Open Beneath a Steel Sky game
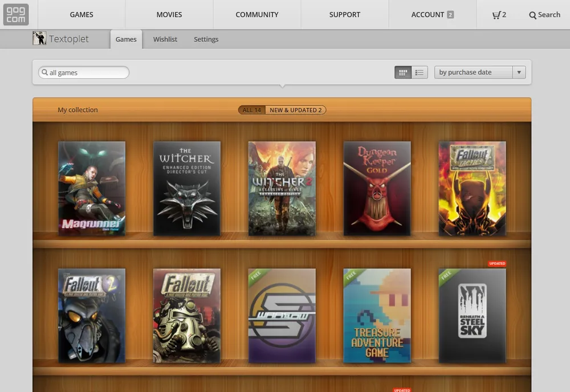Image resolution: width=570 pixels, height=392 pixels. tap(472, 316)
